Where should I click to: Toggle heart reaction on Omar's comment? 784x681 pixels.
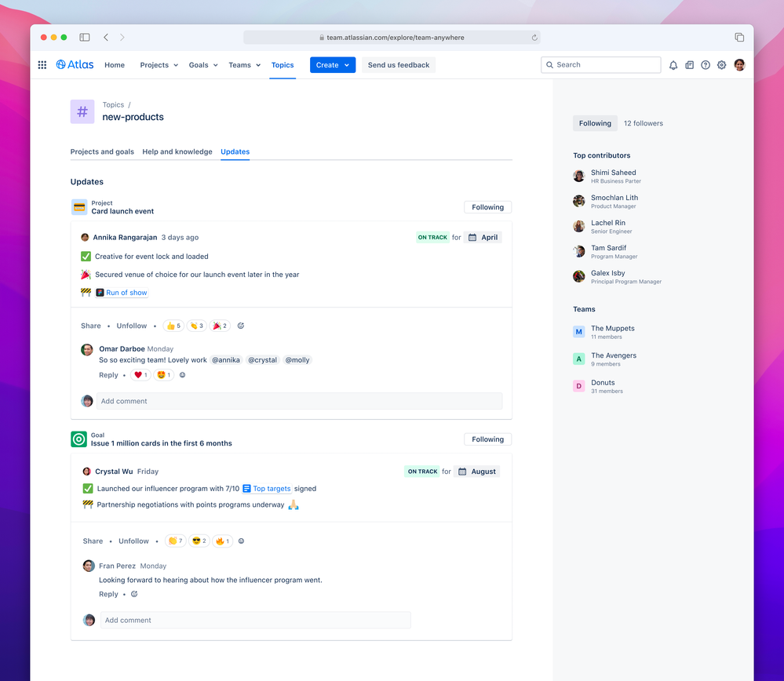140,375
